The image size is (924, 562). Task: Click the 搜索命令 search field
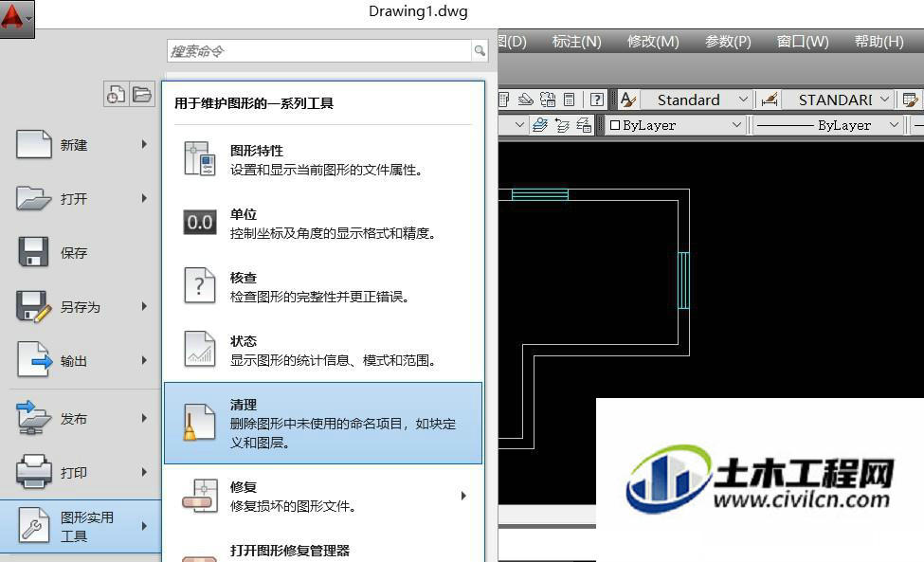(320, 51)
